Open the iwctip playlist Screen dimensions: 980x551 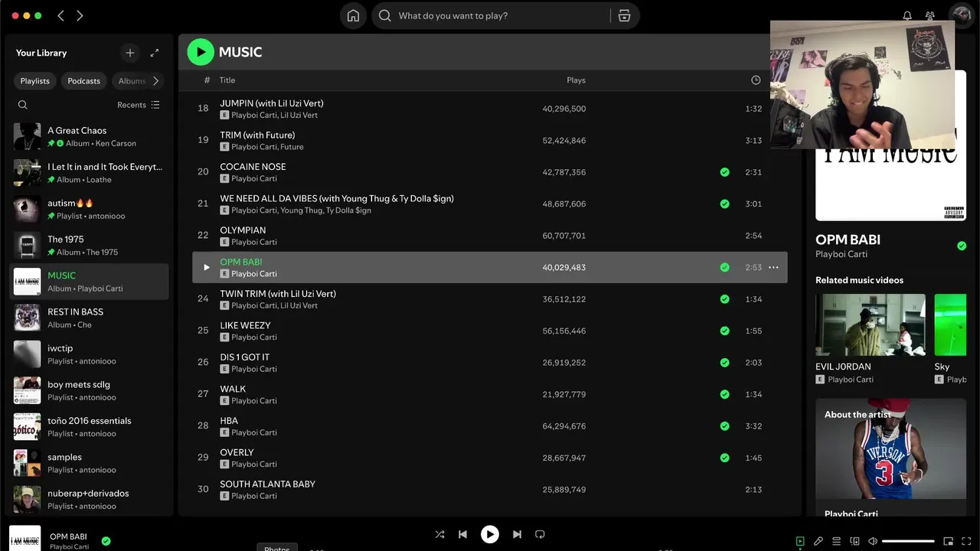[89, 354]
